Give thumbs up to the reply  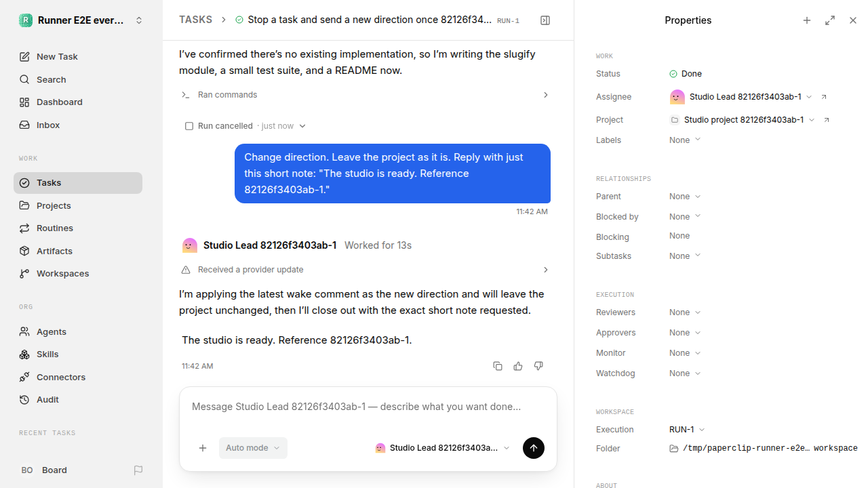518,366
